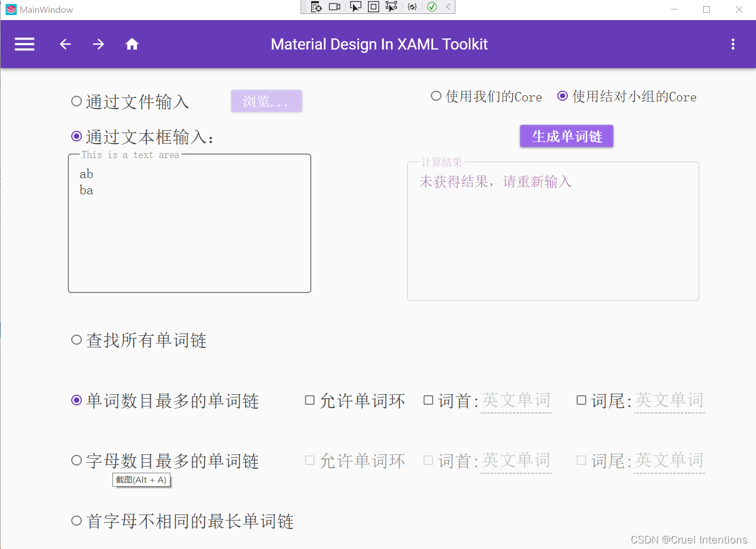Click the green Hot Reload status checkmark

click(432, 7)
